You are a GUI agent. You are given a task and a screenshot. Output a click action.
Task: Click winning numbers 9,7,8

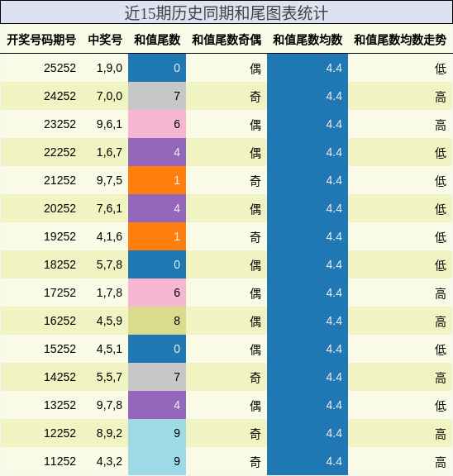coord(109,405)
